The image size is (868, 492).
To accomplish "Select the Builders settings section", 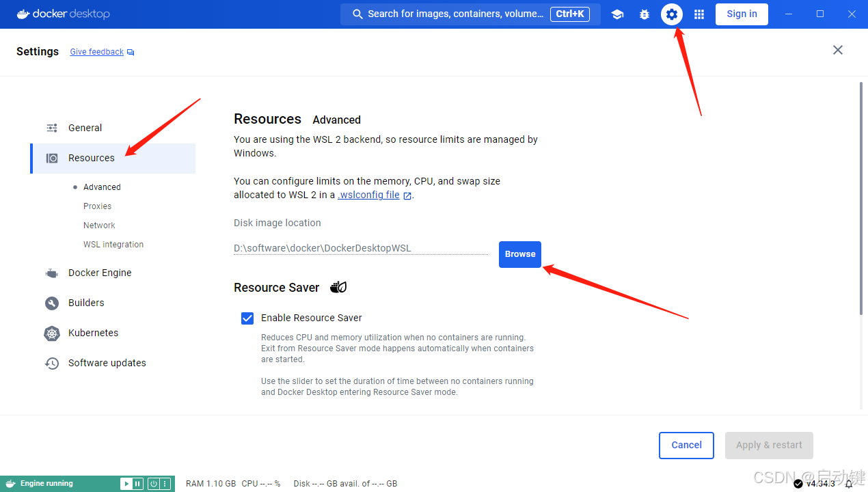I will point(113,303).
